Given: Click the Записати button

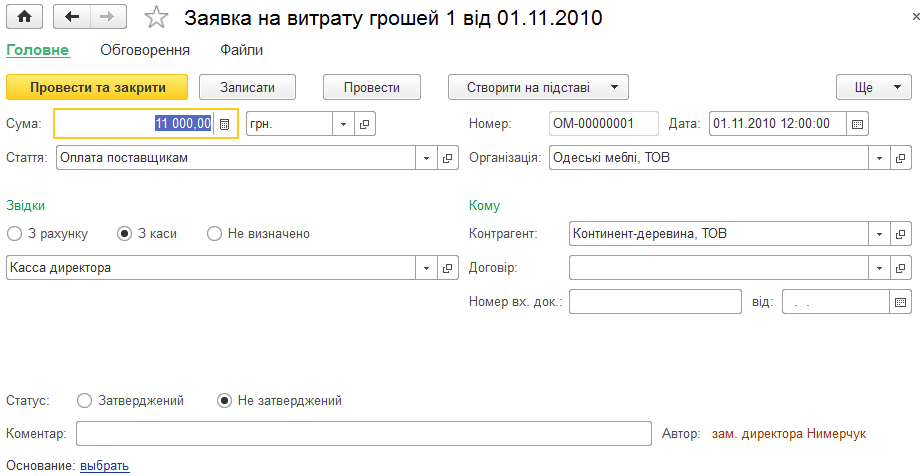Looking at the screenshot, I should click(247, 88).
